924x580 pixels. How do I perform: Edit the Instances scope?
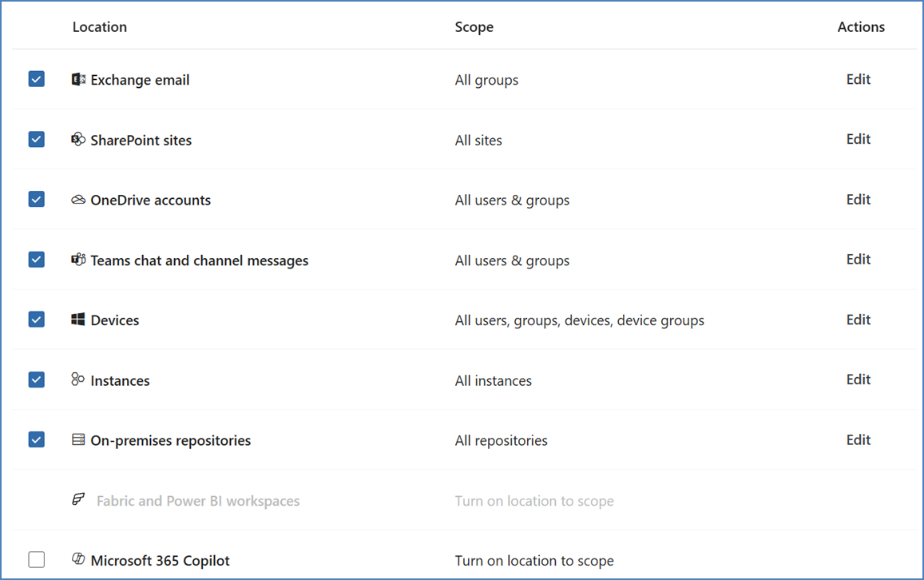(x=859, y=379)
